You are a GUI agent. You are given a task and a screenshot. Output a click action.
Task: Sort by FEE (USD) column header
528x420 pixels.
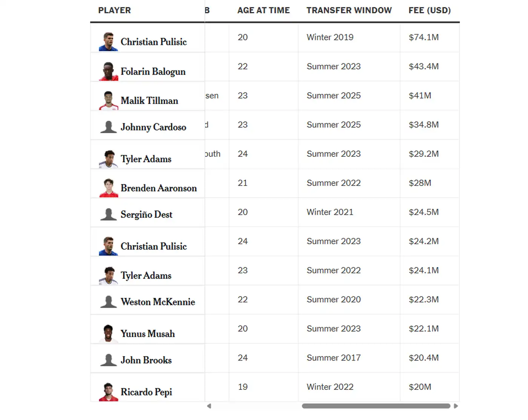coord(430,11)
